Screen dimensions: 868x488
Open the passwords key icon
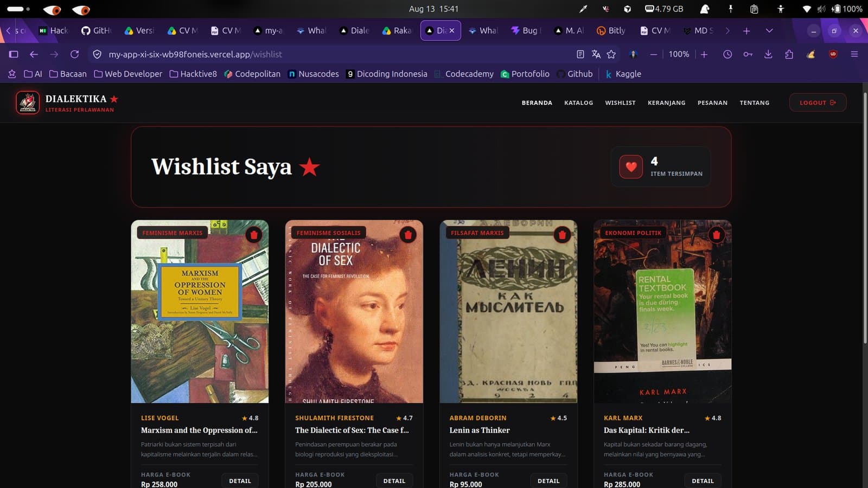pos(748,54)
